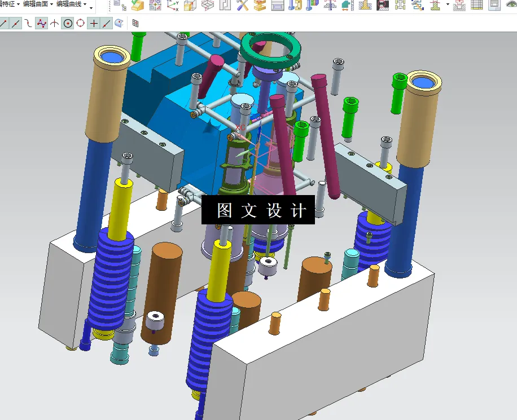Select the point-on-sheet tool icon
This screenshot has width=517, height=420.
coord(119,24)
